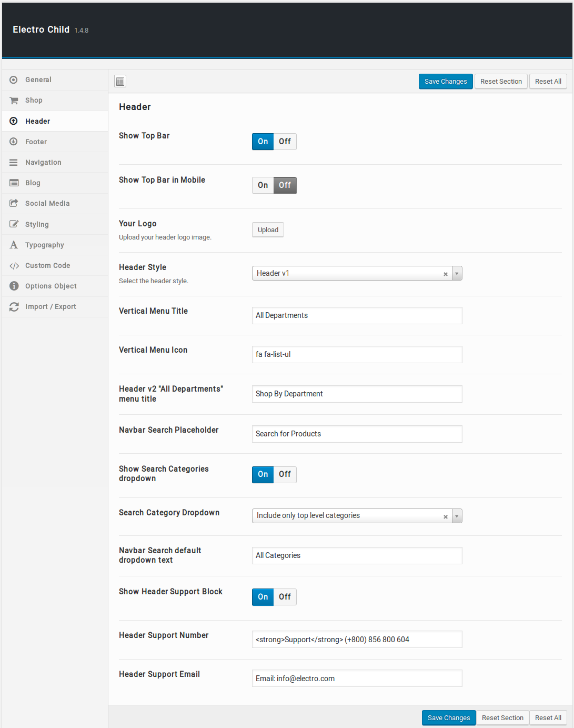Screen dimensions: 574x728
Task: Turn Show Search Categories dropdown Off
Action: pos(285,474)
